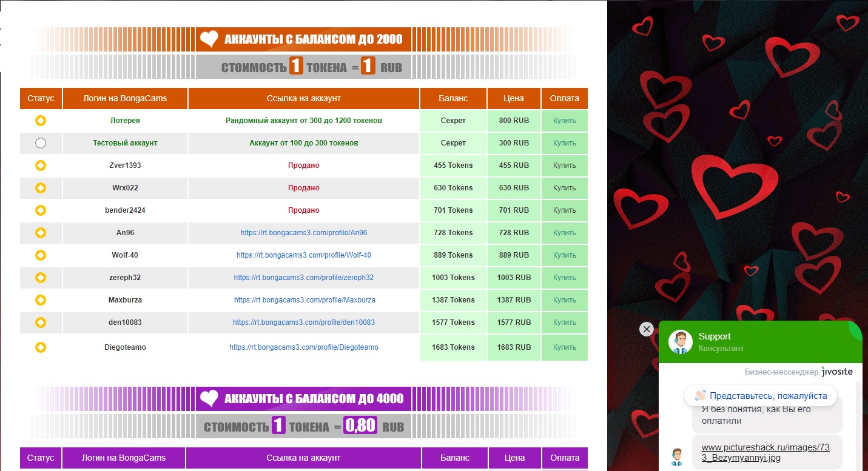
Task: Click the orange Логин на BongaCams header
Action: point(125,99)
